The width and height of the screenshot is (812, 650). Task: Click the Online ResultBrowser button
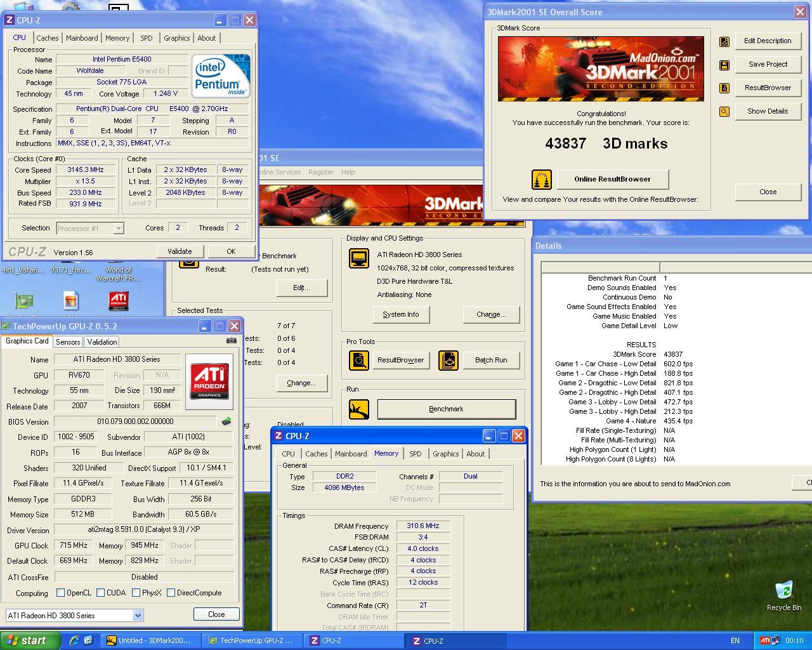click(612, 179)
